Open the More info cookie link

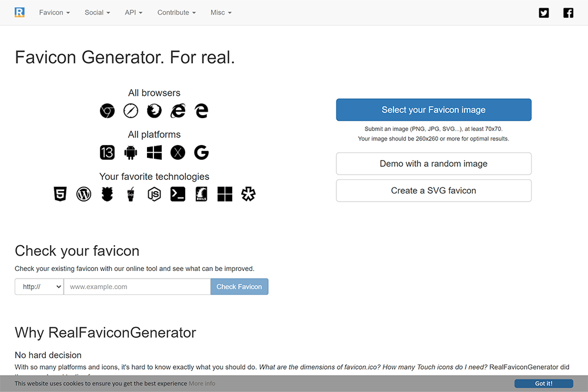coord(202,383)
